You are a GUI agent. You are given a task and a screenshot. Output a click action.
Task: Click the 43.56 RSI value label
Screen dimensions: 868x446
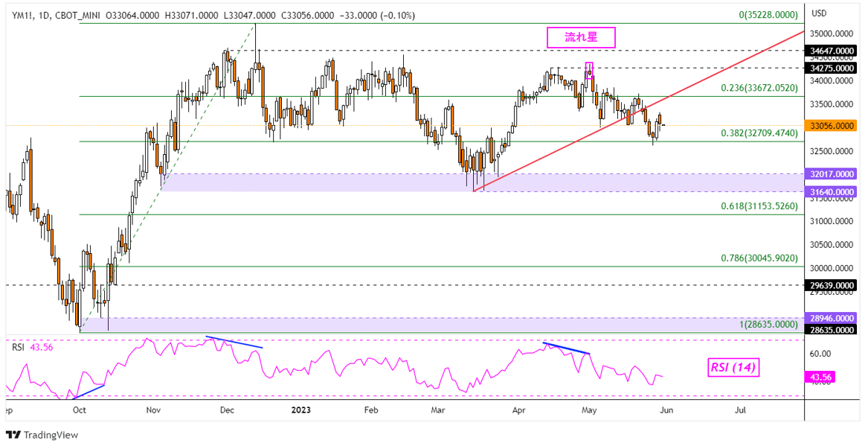pyautogui.click(x=821, y=377)
